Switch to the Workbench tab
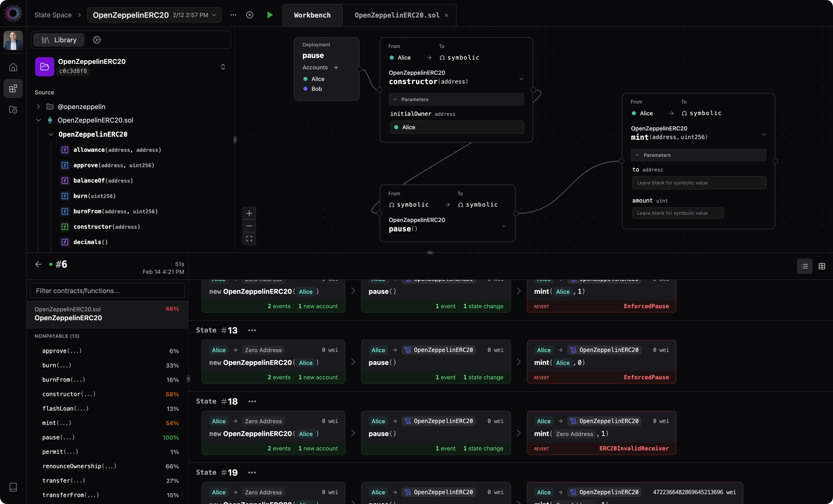833x504 pixels. coord(312,15)
